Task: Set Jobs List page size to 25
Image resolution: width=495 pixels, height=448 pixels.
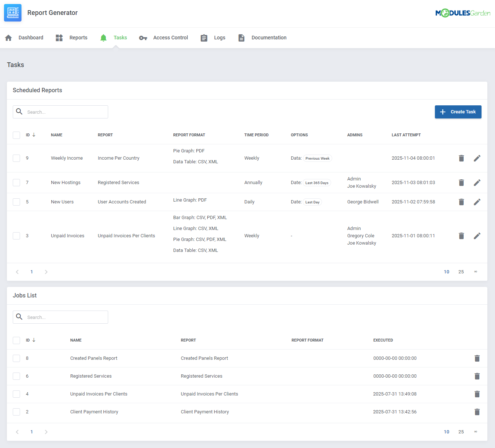Action: (461, 432)
